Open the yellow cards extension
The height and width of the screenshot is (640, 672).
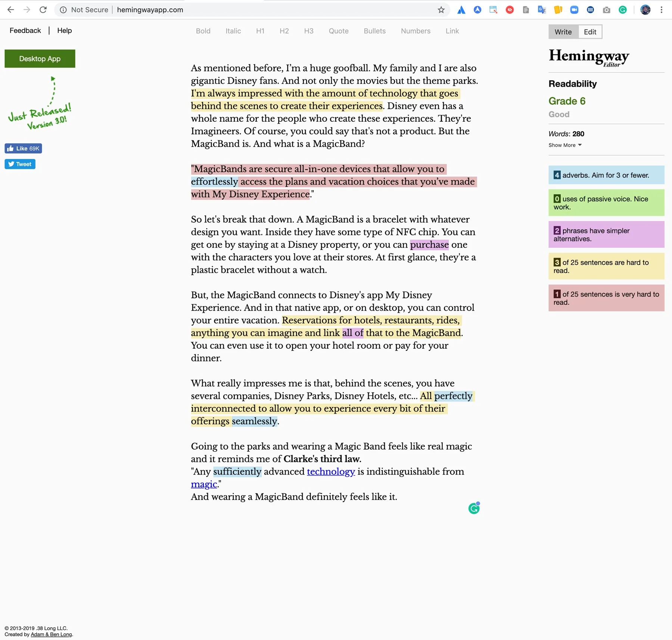[558, 10]
